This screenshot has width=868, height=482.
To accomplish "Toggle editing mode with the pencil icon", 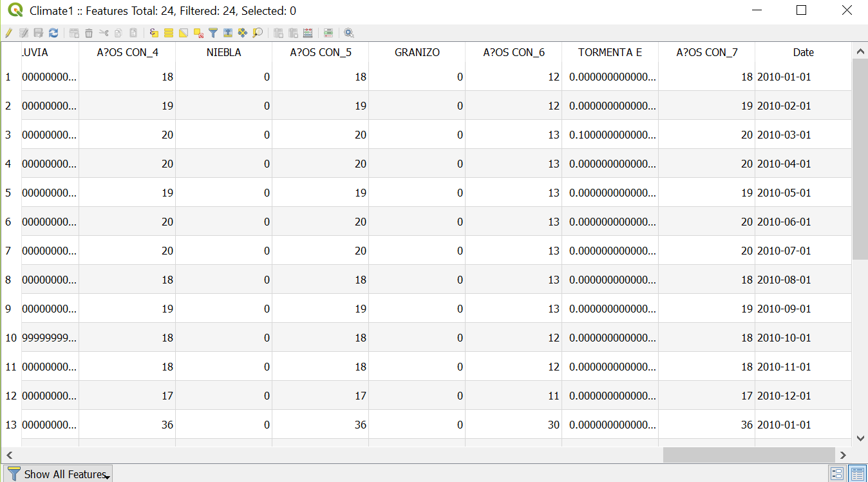I will [8, 33].
